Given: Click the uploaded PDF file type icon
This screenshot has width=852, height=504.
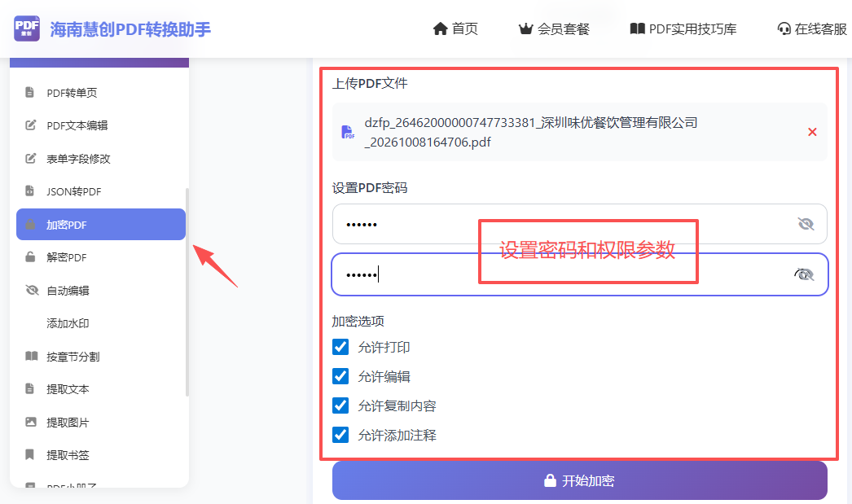Looking at the screenshot, I should [x=348, y=132].
